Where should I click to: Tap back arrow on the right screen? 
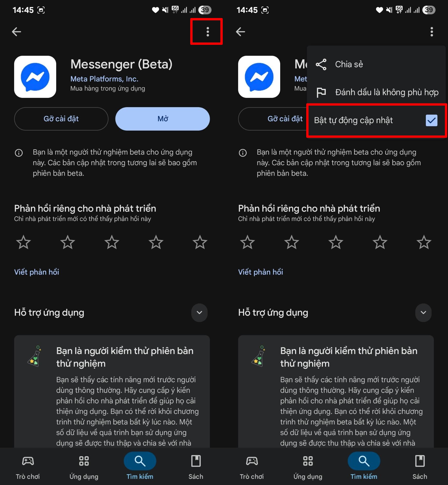[240, 32]
